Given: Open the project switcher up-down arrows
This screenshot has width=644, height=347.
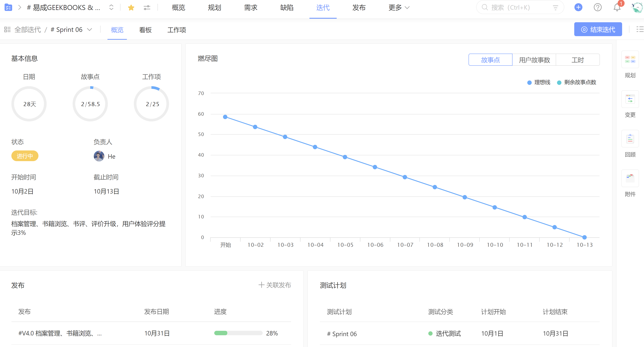Looking at the screenshot, I should click(111, 7).
